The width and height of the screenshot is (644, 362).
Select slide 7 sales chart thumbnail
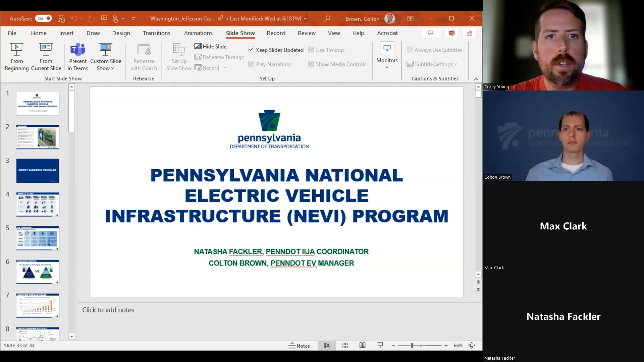[38, 305]
